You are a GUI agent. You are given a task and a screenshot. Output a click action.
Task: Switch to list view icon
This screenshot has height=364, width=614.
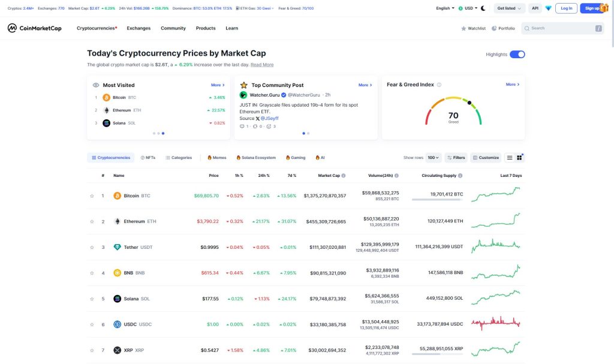pyautogui.click(x=510, y=158)
